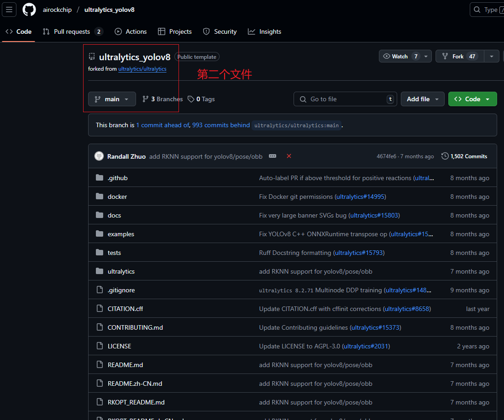This screenshot has width=504, height=420.
Task: View the 1,502 Commits history
Action: pyautogui.click(x=464, y=156)
